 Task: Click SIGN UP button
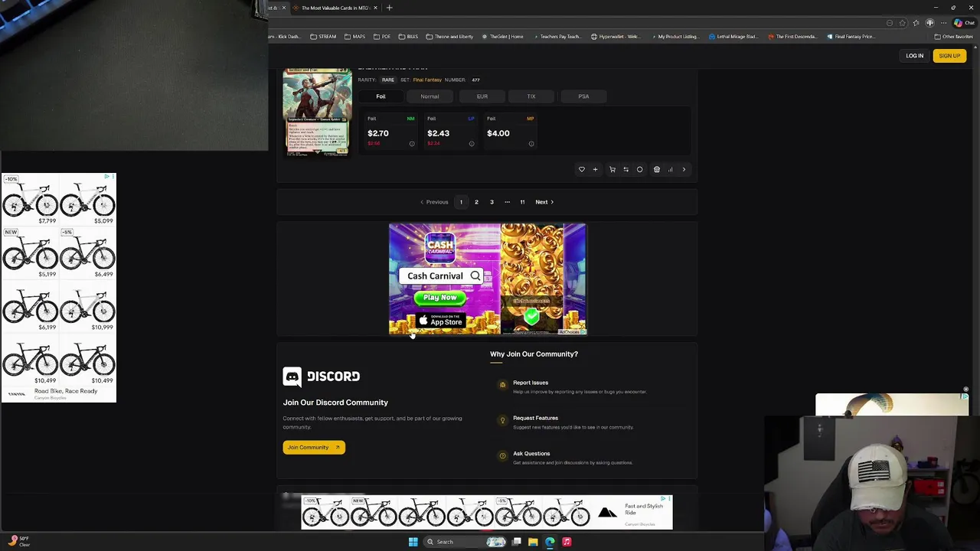pyautogui.click(x=949, y=56)
